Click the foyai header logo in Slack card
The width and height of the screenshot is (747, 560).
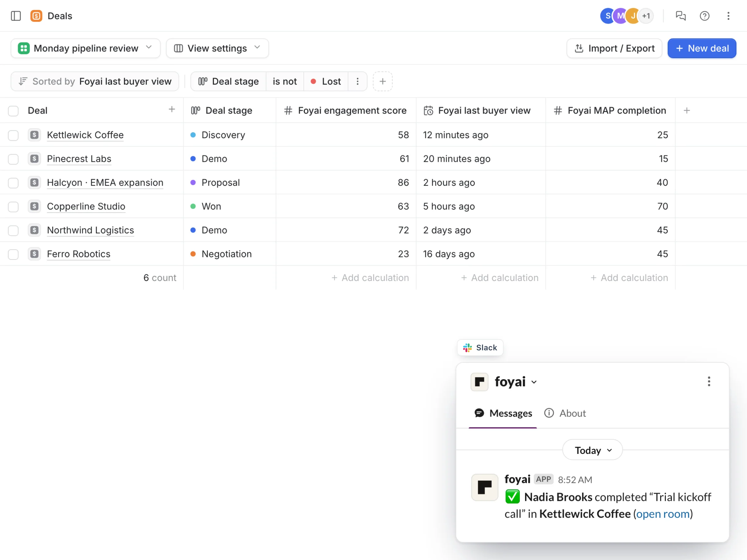tap(480, 382)
